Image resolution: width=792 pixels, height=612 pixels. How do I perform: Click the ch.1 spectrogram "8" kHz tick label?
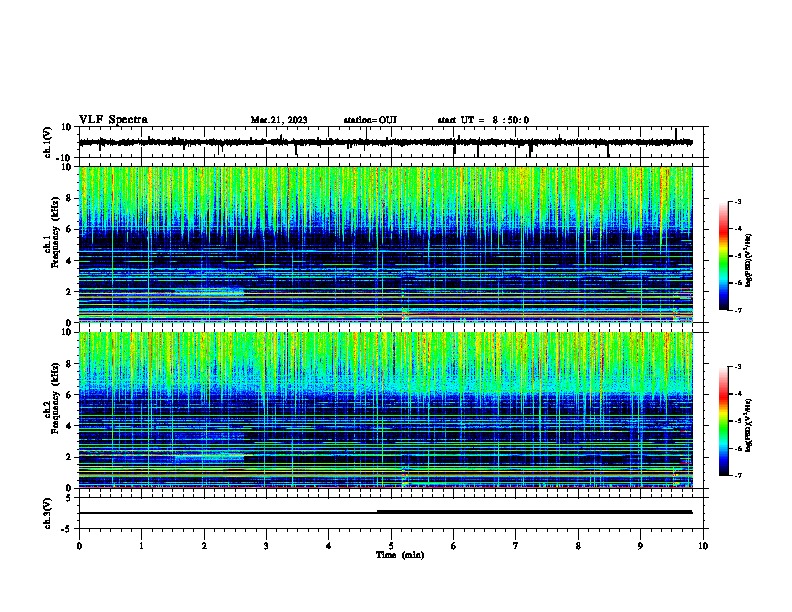click(70, 198)
